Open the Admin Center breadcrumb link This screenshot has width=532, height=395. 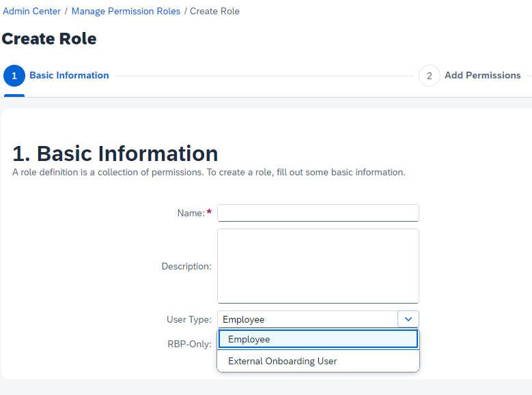31,11
